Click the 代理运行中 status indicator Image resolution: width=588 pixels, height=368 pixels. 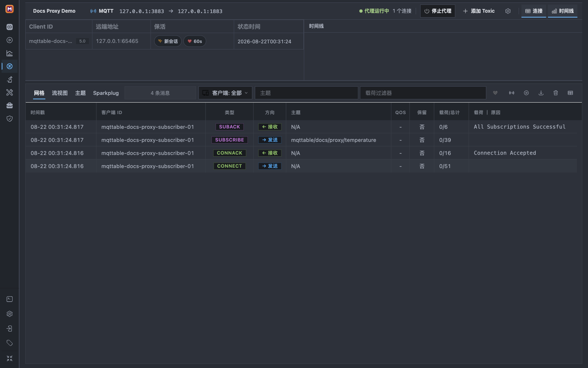[x=374, y=11]
